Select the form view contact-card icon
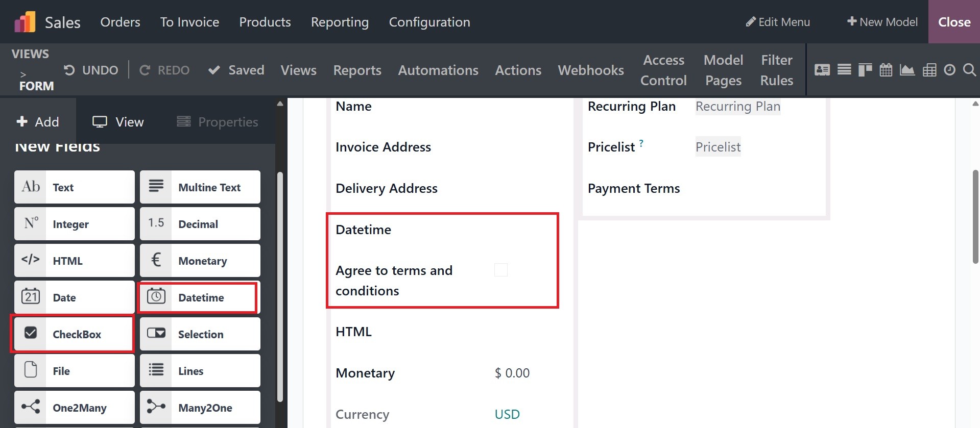 [822, 70]
